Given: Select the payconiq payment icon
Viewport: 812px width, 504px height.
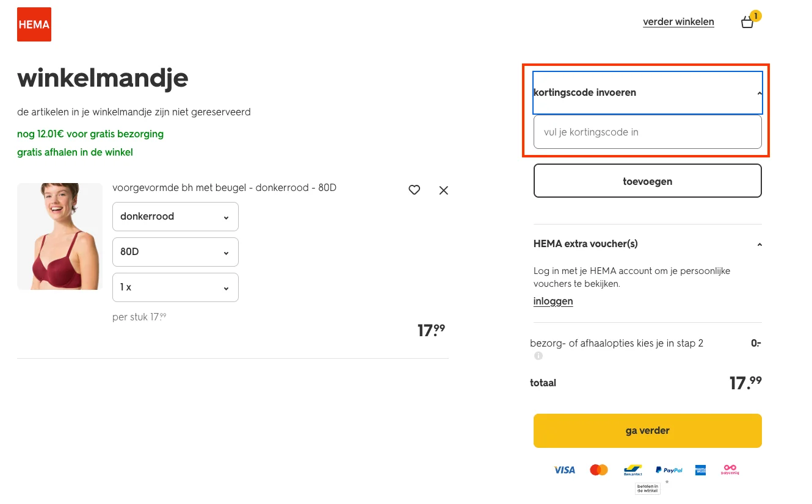Looking at the screenshot, I should pos(730,470).
